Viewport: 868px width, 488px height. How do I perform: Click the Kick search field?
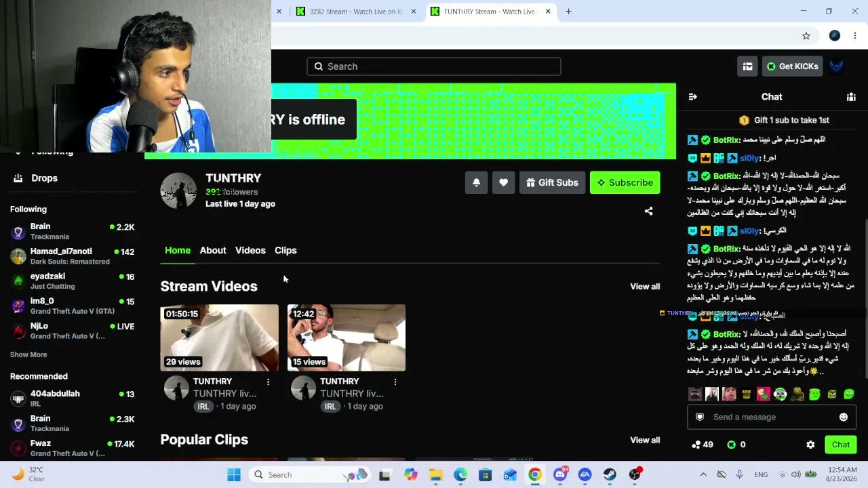point(434,66)
